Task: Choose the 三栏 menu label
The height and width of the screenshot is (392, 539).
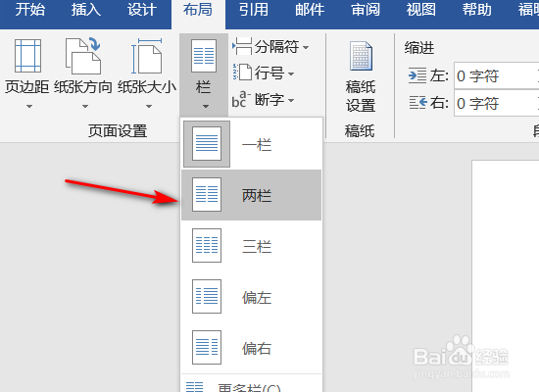Action: 257,246
